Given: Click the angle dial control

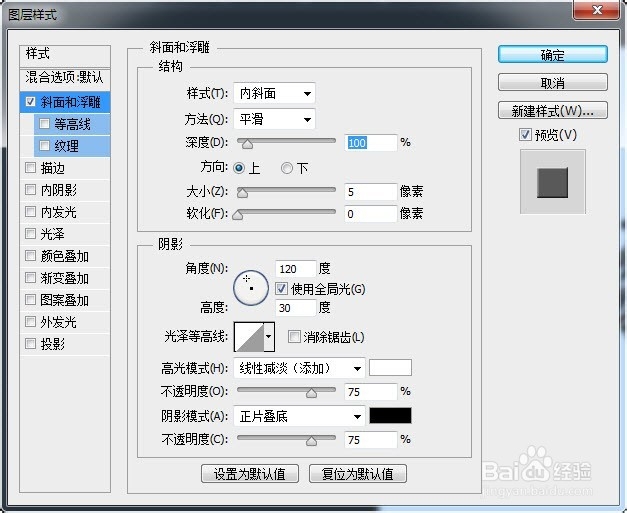Looking at the screenshot, I should (x=251, y=287).
